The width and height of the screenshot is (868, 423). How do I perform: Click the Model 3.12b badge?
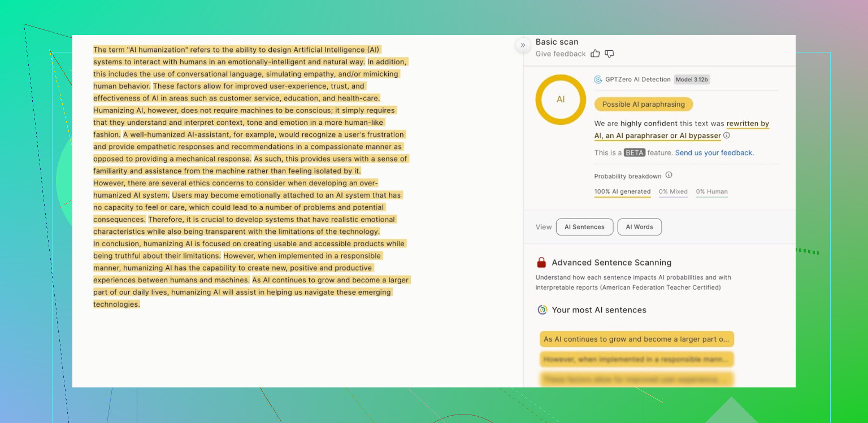pos(692,80)
